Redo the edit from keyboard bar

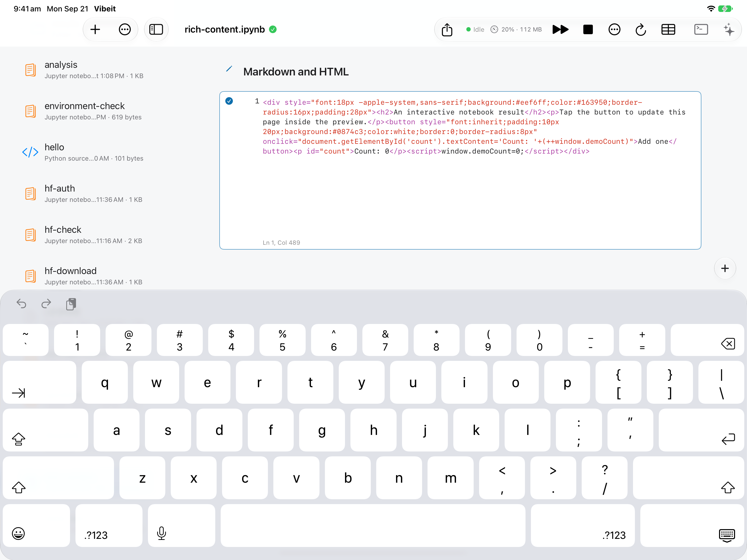tap(46, 304)
